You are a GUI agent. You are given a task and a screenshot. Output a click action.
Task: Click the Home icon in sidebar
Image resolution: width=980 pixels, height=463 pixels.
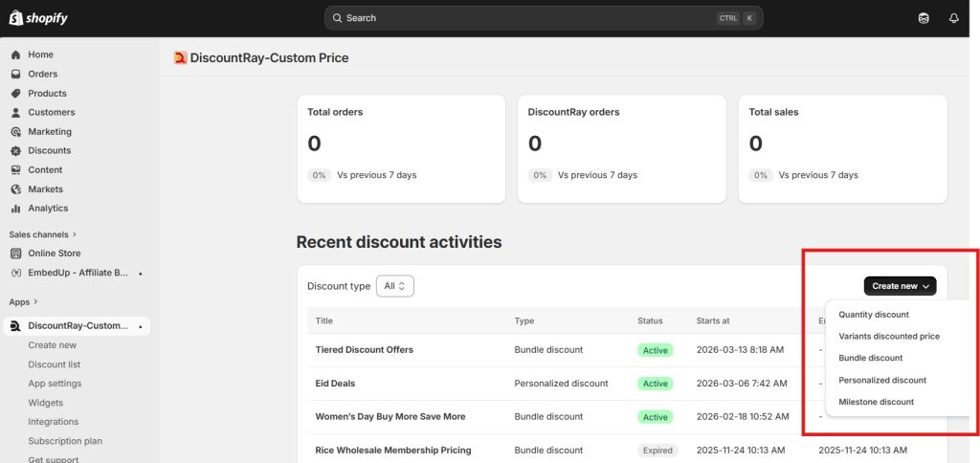click(x=16, y=55)
